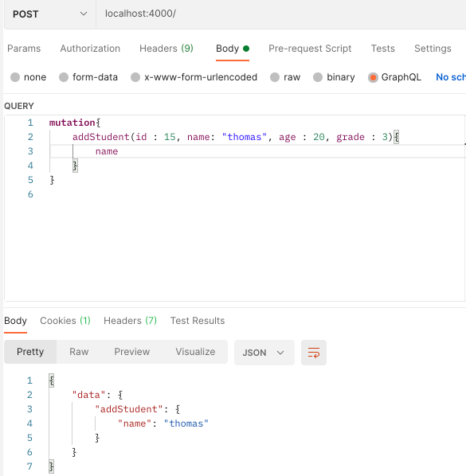The width and height of the screenshot is (466, 476).
Task: View response Cookies (1) tab
Action: (65, 321)
